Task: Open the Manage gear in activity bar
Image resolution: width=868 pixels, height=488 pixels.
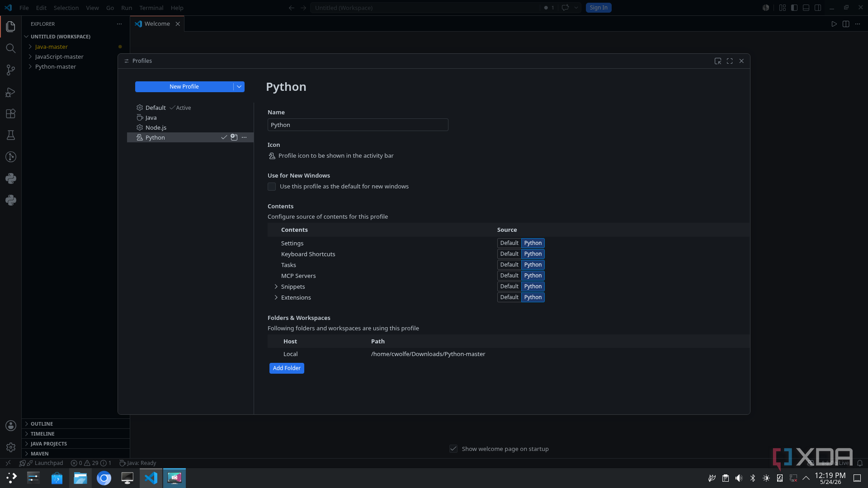Action: tap(11, 447)
